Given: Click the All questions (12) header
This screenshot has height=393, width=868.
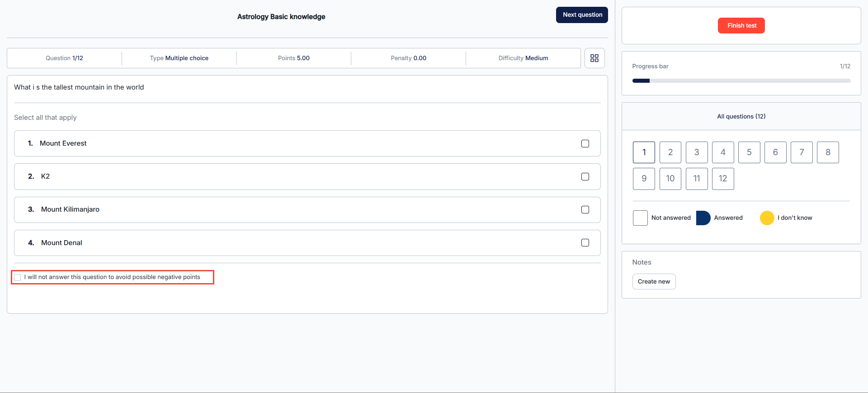Looking at the screenshot, I should point(741,117).
